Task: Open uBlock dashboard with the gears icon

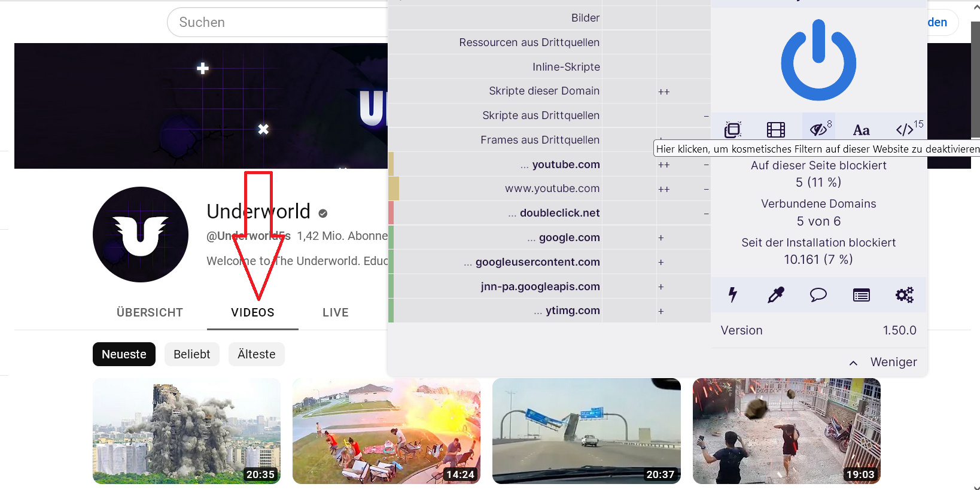Action: point(905,294)
